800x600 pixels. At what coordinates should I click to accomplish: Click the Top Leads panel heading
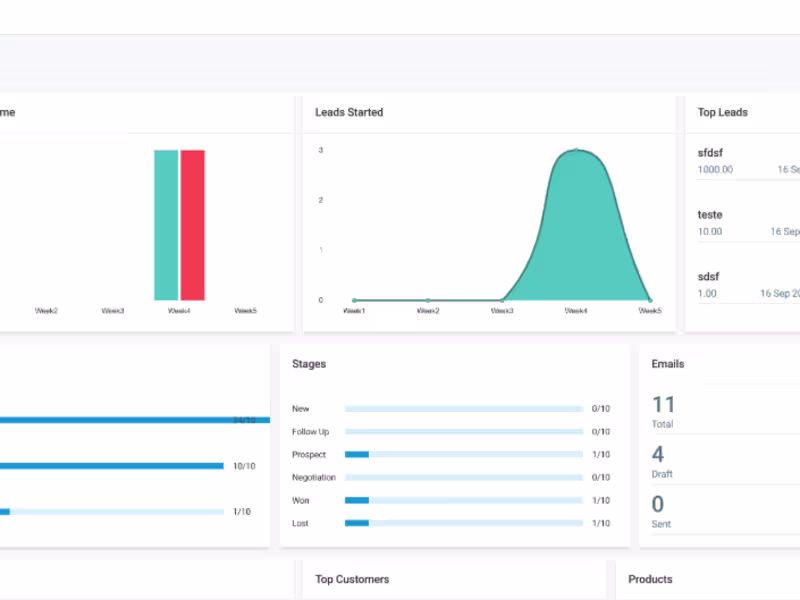coord(722,112)
